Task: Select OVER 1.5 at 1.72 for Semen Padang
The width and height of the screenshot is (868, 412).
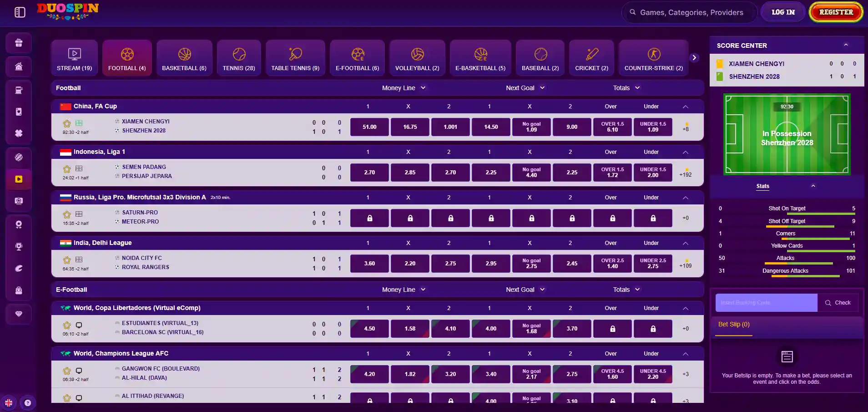Action: pos(612,173)
